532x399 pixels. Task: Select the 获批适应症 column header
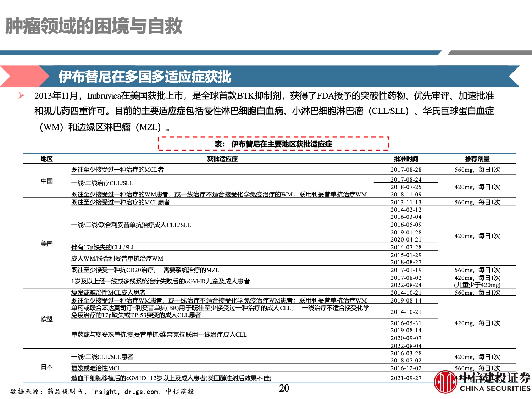click(222, 159)
